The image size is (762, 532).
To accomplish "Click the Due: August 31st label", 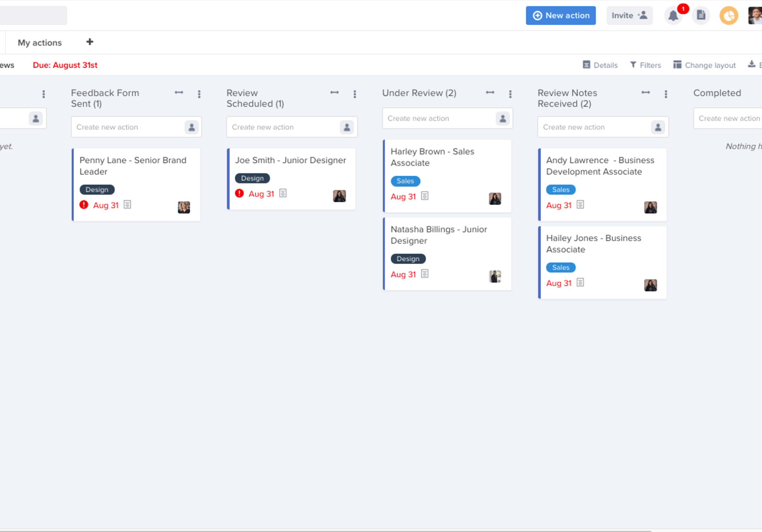I will (x=65, y=65).
